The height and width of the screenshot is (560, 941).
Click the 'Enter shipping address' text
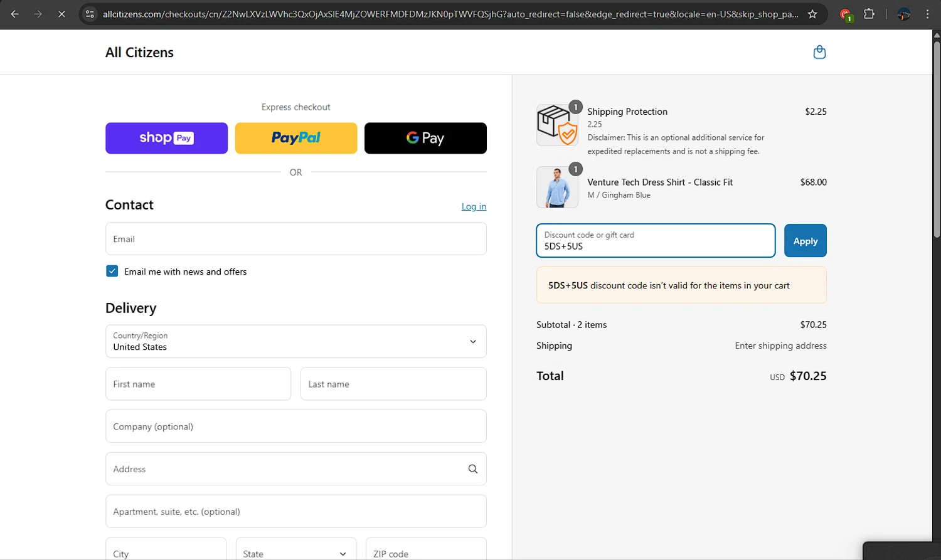click(x=780, y=346)
